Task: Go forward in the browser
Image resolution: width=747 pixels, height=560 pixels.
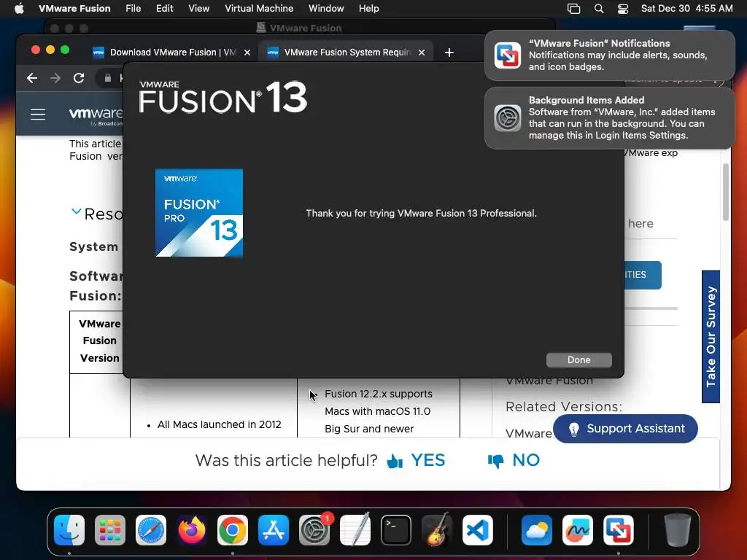Action: pyautogui.click(x=55, y=77)
